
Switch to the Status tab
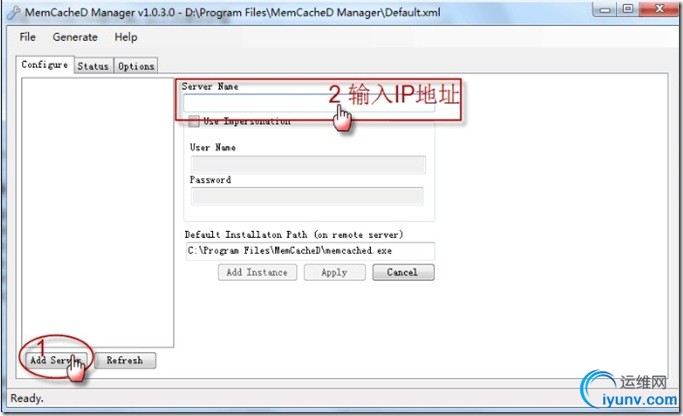pos(93,66)
